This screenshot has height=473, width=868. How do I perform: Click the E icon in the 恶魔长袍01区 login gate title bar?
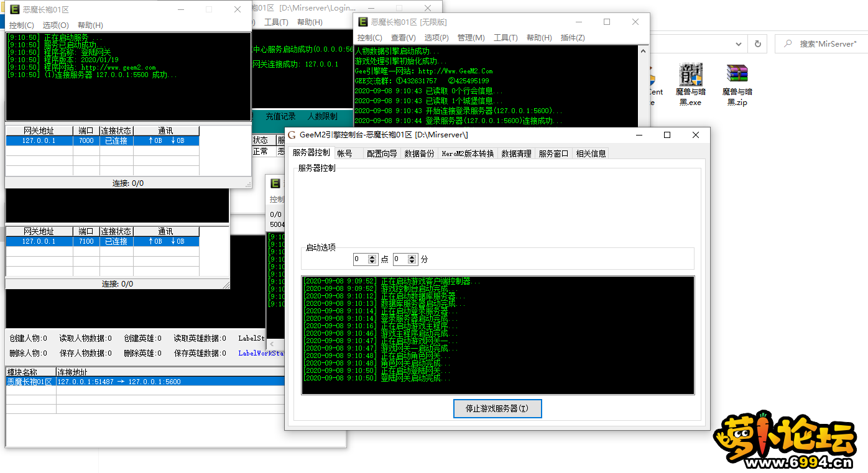[x=14, y=9]
